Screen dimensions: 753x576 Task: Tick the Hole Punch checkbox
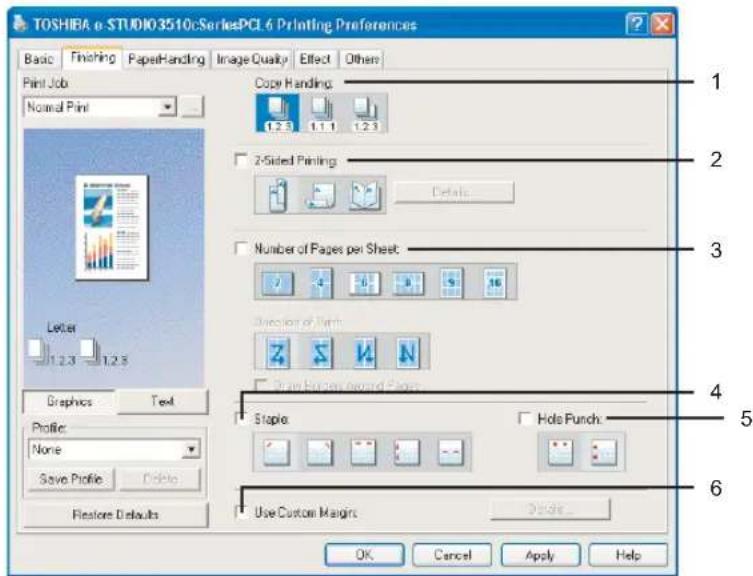(525, 419)
